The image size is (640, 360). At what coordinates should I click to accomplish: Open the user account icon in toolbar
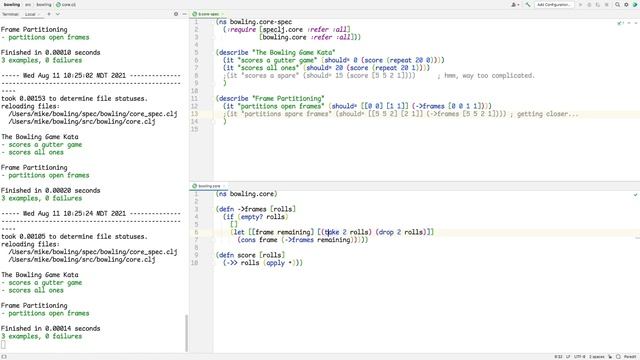click(x=515, y=4)
